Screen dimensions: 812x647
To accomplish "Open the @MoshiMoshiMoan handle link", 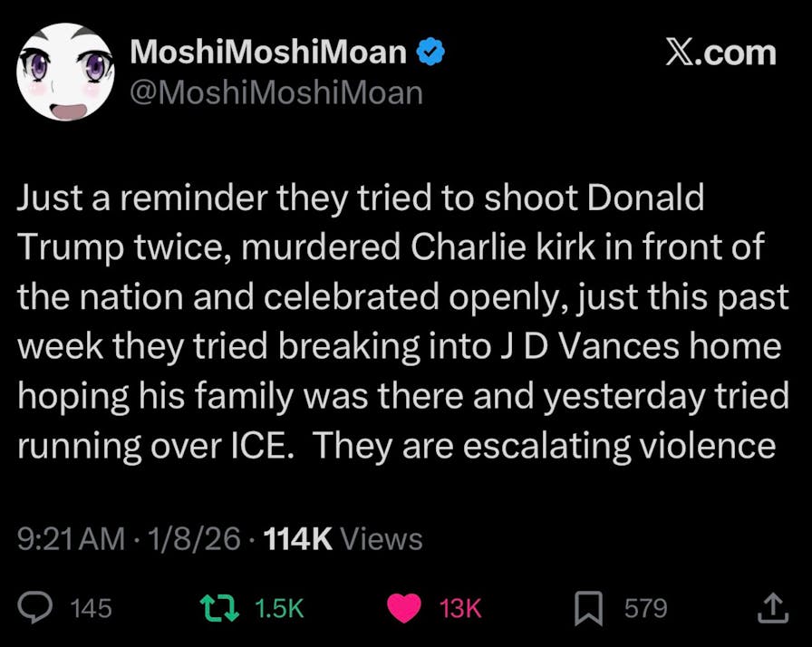I will [276, 92].
